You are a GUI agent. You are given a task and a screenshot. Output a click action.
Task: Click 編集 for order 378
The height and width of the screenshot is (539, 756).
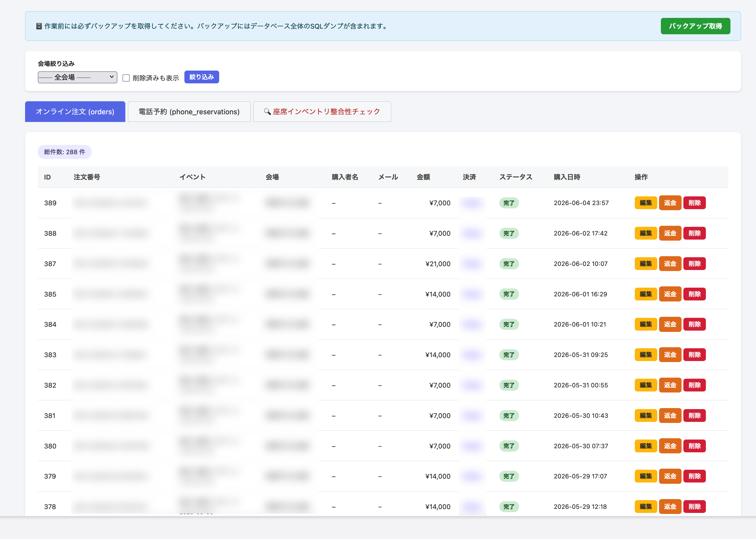[646, 507]
